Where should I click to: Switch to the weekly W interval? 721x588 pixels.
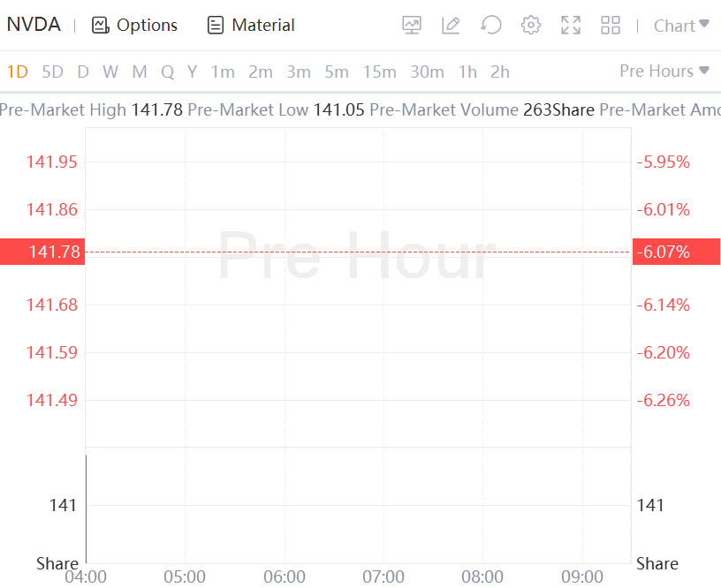pos(110,72)
